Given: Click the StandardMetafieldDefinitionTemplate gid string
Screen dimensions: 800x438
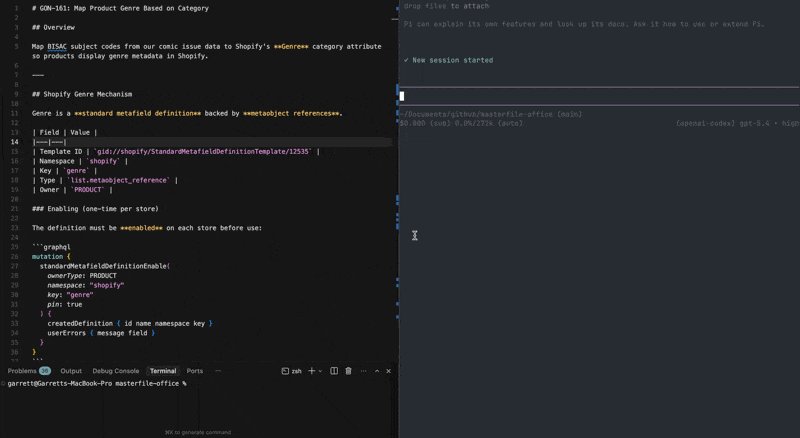Looking at the screenshot, I should [202, 152].
